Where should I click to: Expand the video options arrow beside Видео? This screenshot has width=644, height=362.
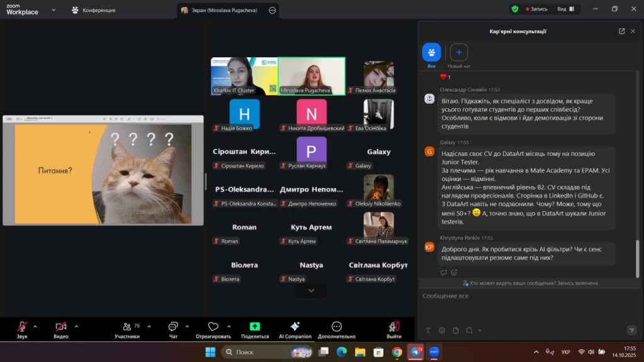click(x=77, y=326)
